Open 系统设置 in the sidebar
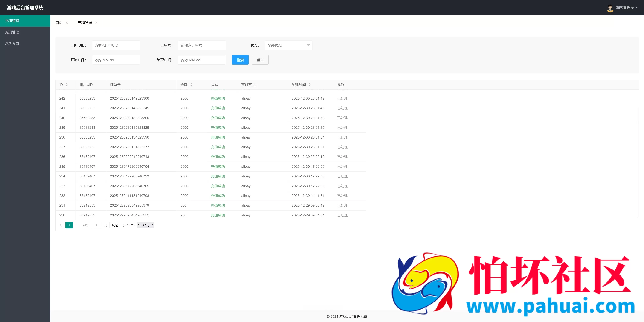The height and width of the screenshot is (322, 644). point(25,43)
